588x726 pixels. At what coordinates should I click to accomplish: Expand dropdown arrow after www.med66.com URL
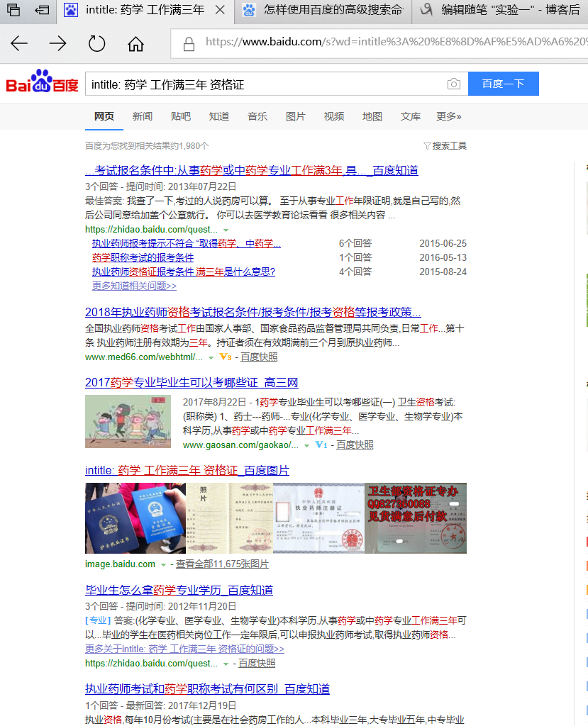tap(211, 357)
